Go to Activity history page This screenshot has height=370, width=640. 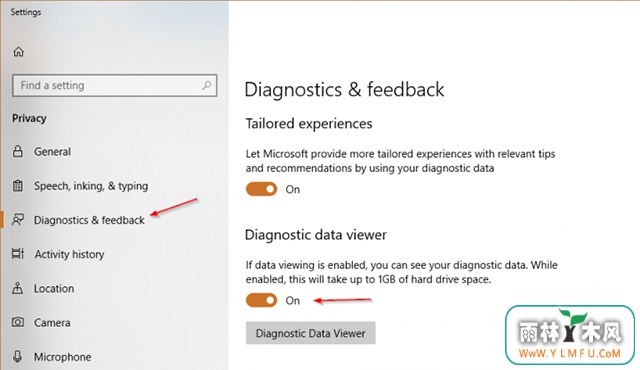[x=69, y=254]
